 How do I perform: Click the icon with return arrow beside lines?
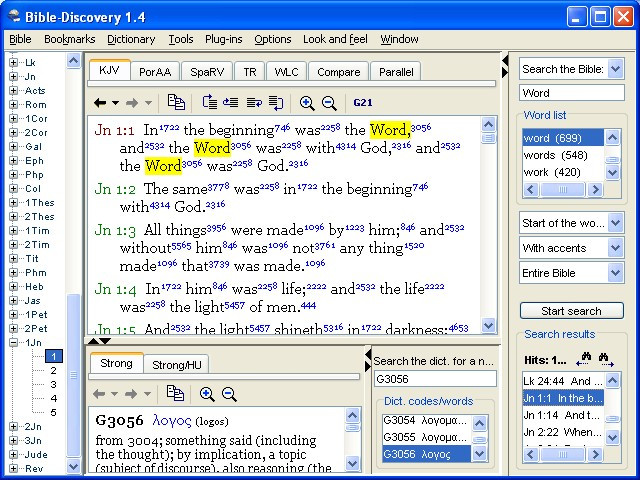point(254,102)
